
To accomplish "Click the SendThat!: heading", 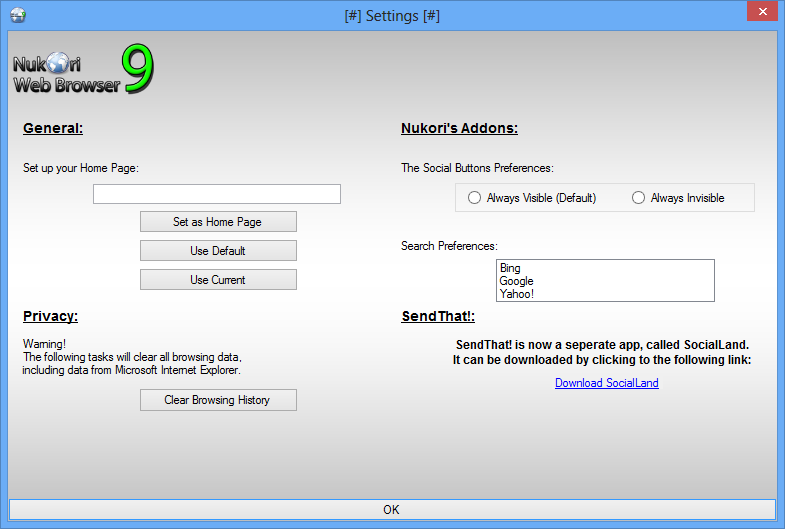I will coord(438,316).
